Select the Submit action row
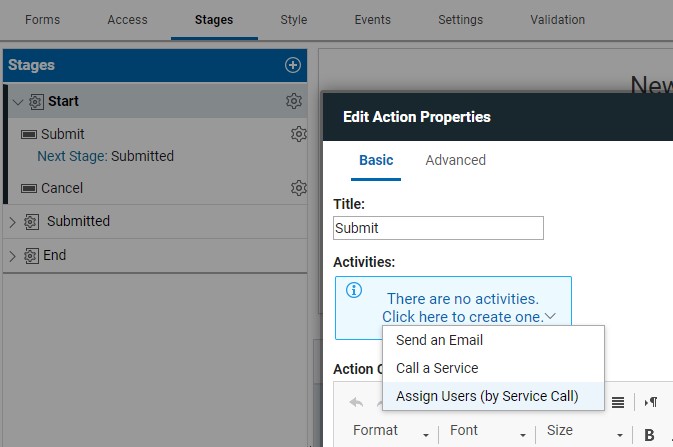The height and width of the screenshot is (447, 673). pyautogui.click(x=158, y=134)
